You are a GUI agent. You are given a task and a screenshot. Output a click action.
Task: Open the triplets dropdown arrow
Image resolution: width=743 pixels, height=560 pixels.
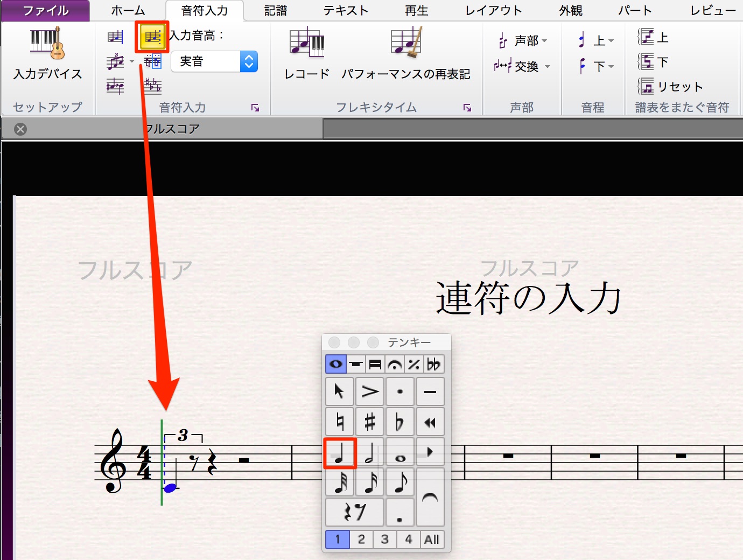click(132, 61)
